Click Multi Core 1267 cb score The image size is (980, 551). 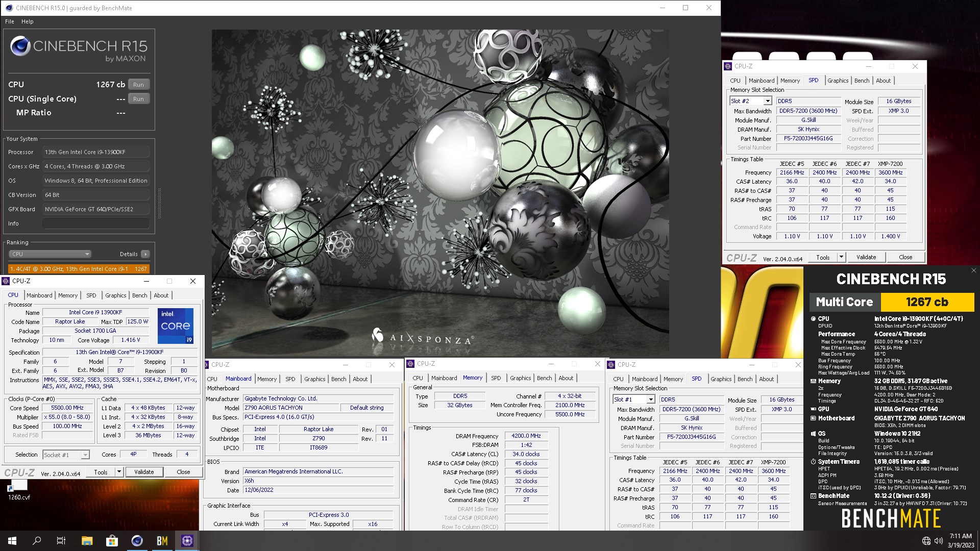(x=927, y=302)
